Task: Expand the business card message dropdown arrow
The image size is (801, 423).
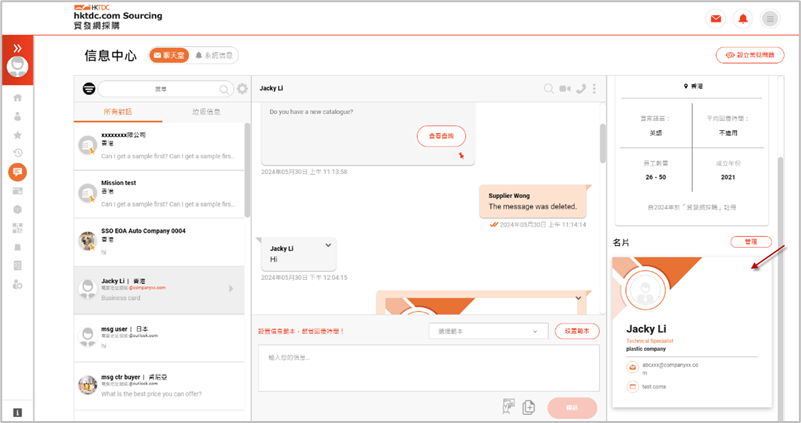Action: tap(578, 298)
